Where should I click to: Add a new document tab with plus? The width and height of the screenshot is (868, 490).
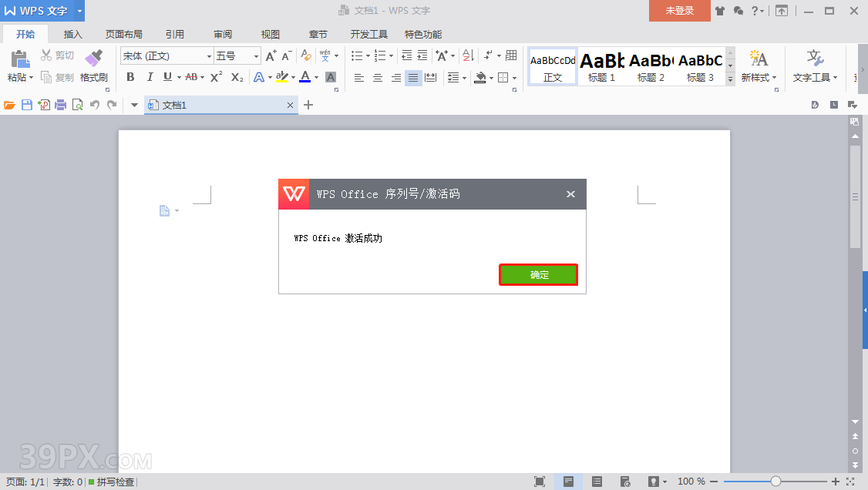pyautogui.click(x=308, y=105)
